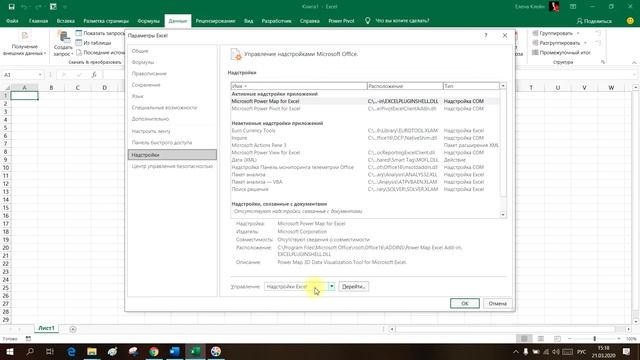
Task: Sort add-ins by the Имя column header
Action: tap(299, 86)
